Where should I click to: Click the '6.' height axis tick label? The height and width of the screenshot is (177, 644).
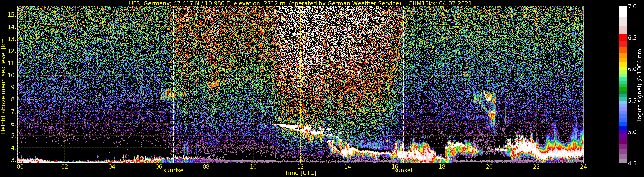coord(13,124)
